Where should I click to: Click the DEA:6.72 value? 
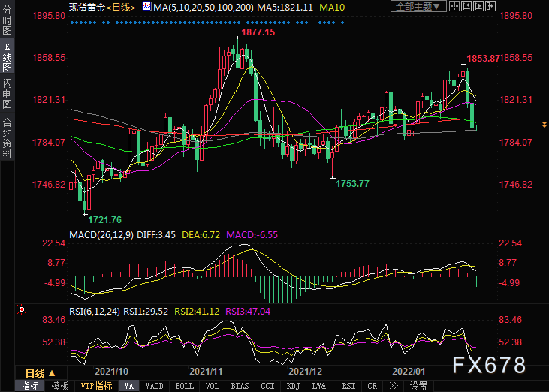point(201,234)
